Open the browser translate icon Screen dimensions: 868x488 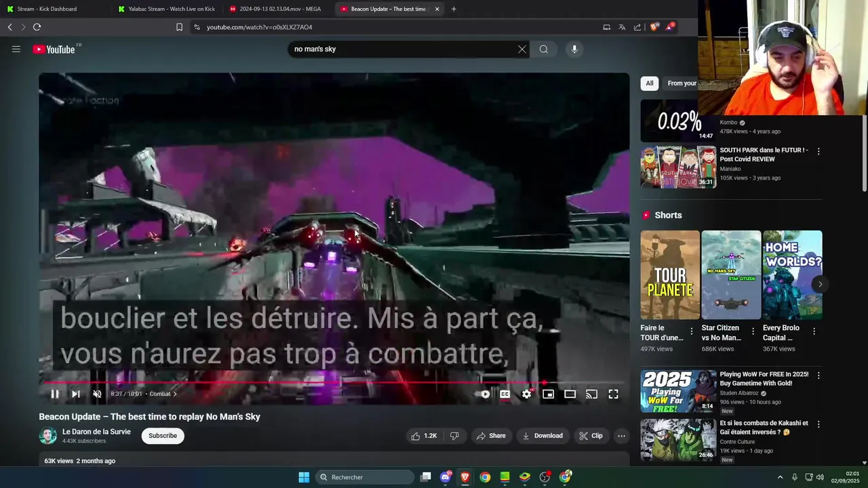coord(622,27)
